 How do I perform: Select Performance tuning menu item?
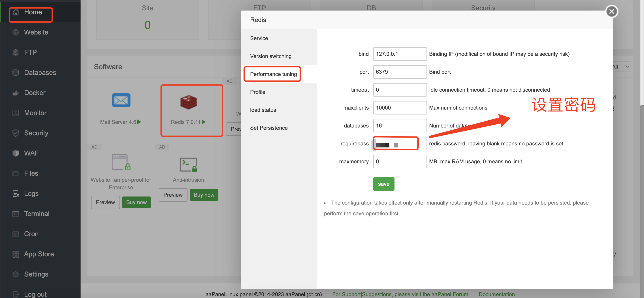click(x=273, y=74)
